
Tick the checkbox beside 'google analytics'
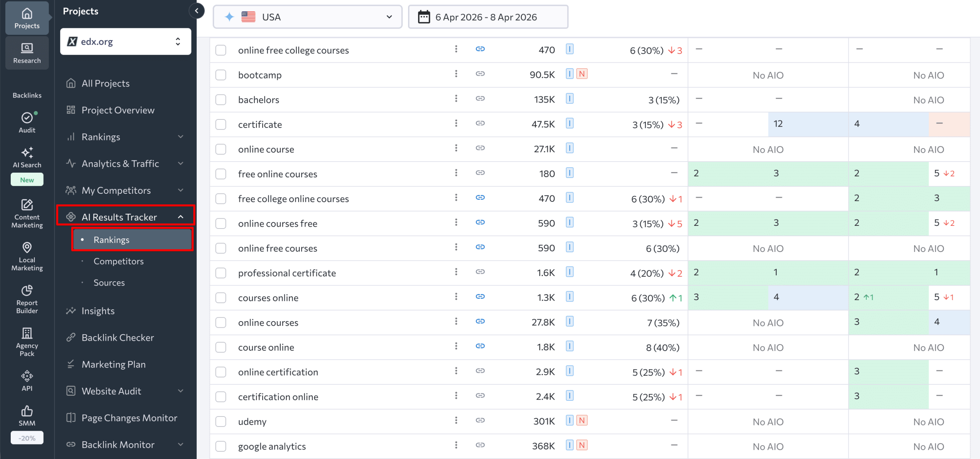pos(220,446)
